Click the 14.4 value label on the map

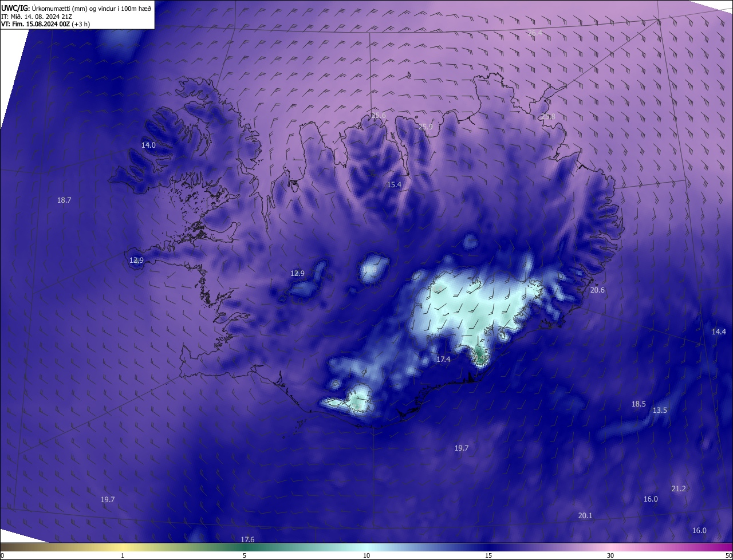pos(719,332)
